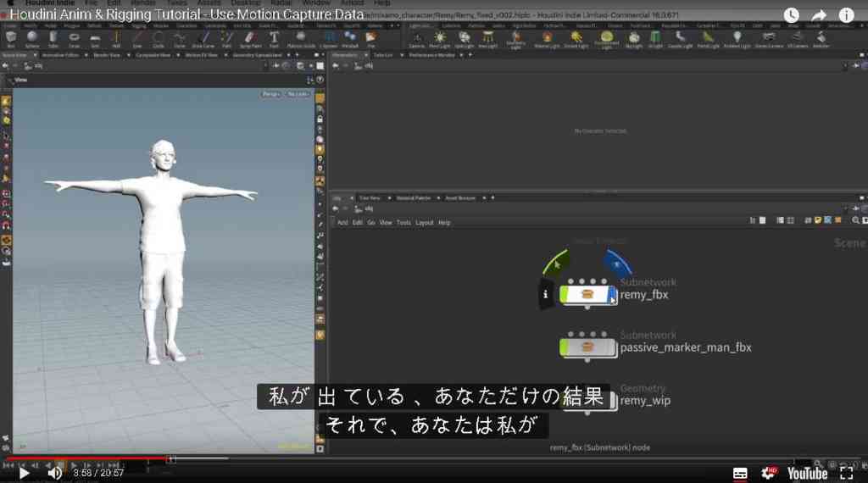This screenshot has height=483, width=868.
Task: Switch to the Material Palette tab
Action: (414, 198)
